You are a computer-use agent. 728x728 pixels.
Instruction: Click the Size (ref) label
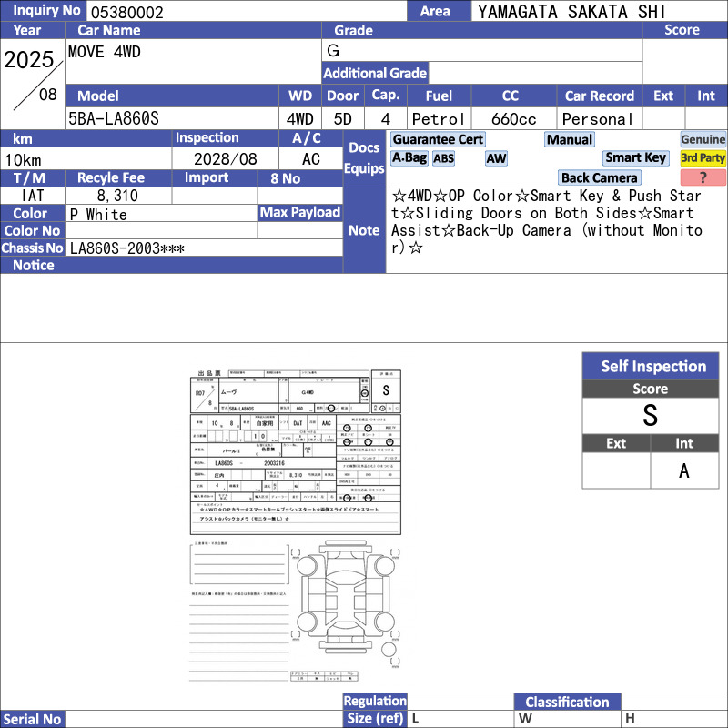(375, 718)
